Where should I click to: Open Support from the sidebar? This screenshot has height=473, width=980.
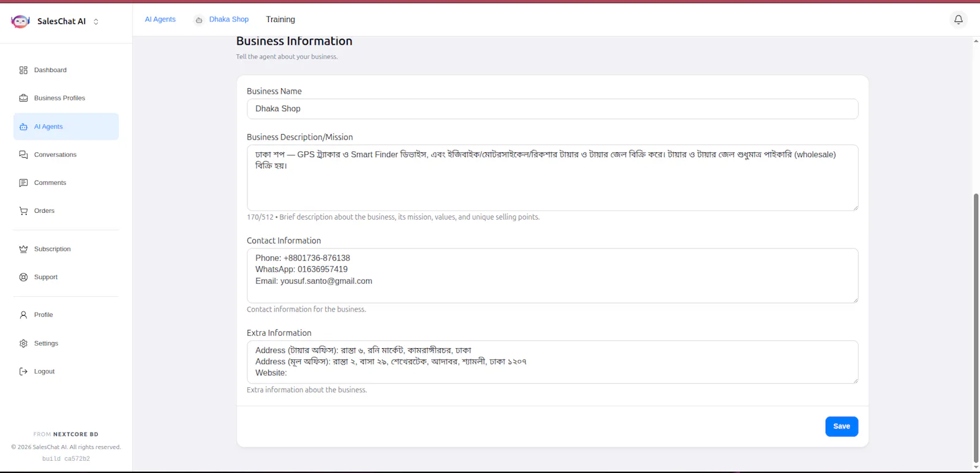[x=66, y=277]
